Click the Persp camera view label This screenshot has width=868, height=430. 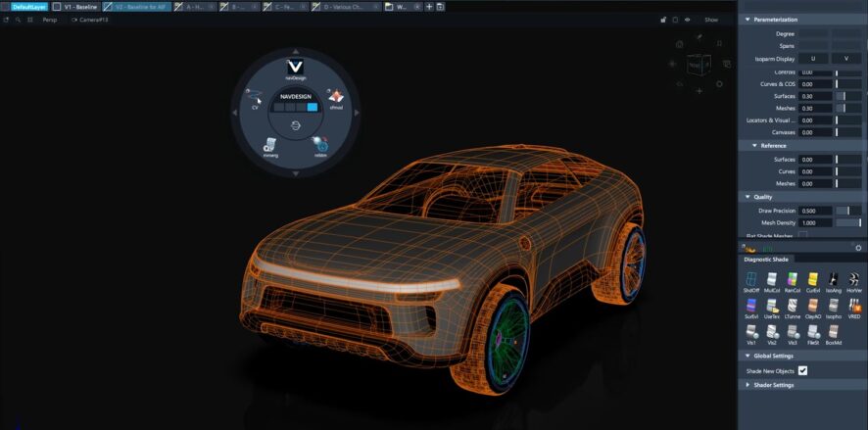[49, 20]
